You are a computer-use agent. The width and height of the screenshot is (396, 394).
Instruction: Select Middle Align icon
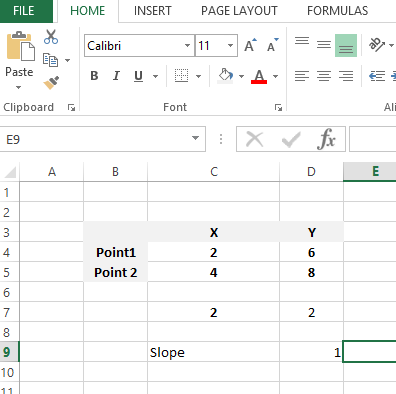[x=324, y=45]
